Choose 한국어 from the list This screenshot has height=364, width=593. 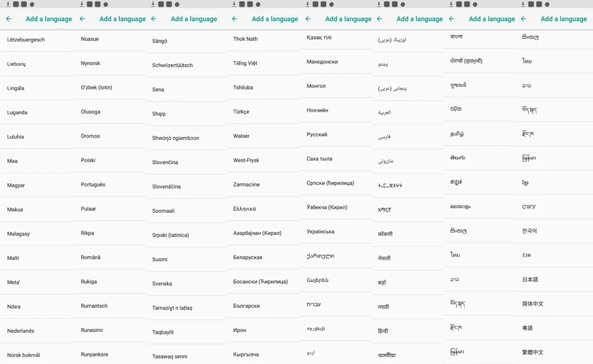point(556,231)
